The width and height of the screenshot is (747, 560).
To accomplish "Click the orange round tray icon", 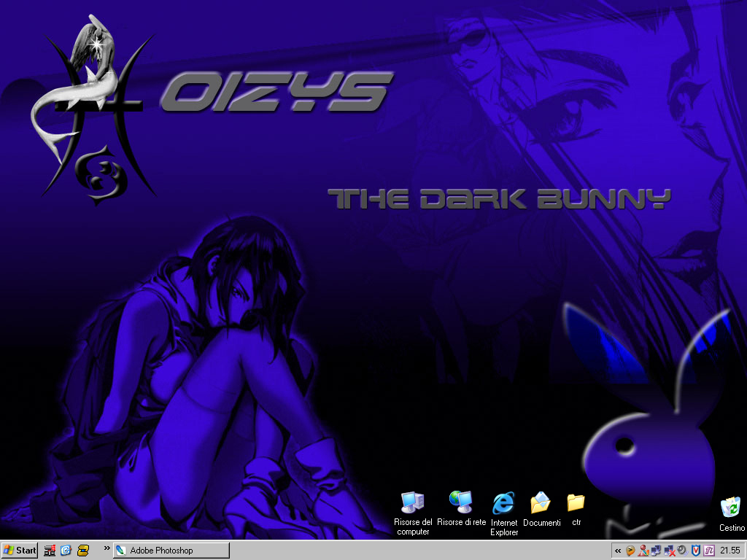I will 630,551.
